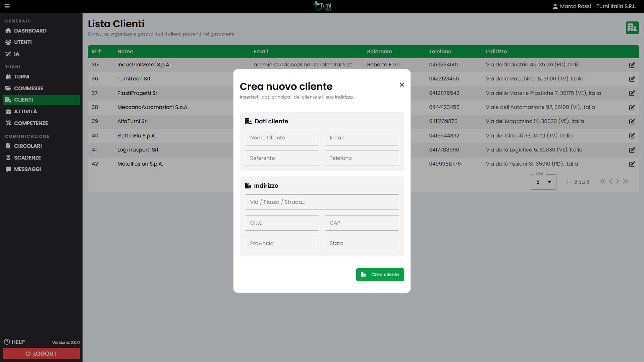Go to the last page
Viewport: 644px width, 362px height.
[626, 181]
